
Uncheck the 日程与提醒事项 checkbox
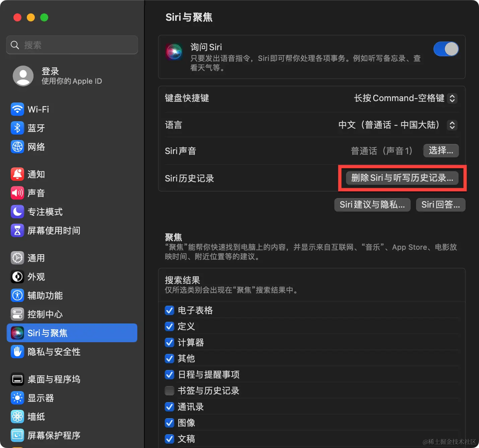pyautogui.click(x=169, y=375)
